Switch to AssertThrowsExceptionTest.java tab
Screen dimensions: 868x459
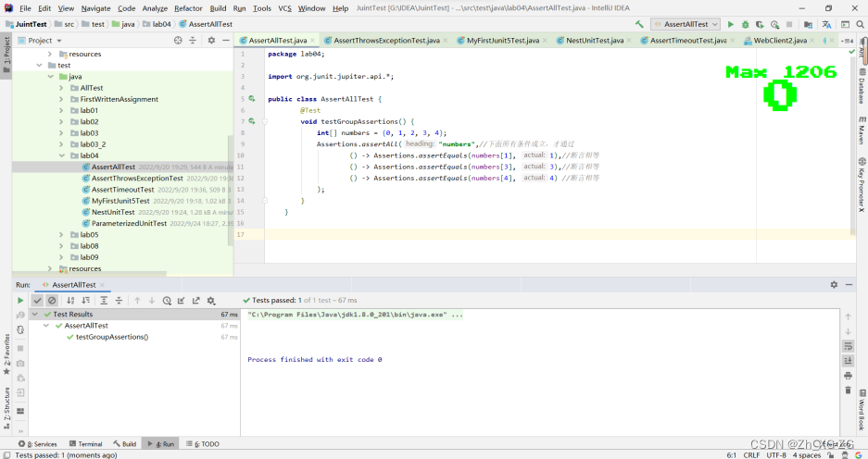click(x=386, y=41)
